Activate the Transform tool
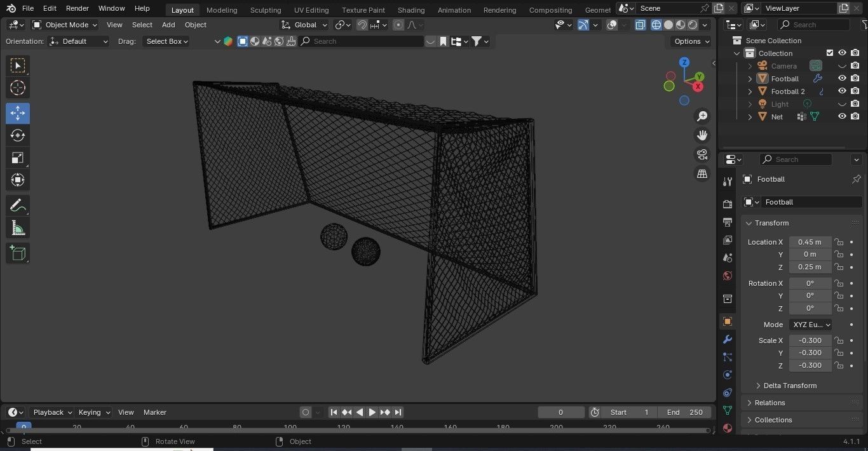 coord(18,180)
